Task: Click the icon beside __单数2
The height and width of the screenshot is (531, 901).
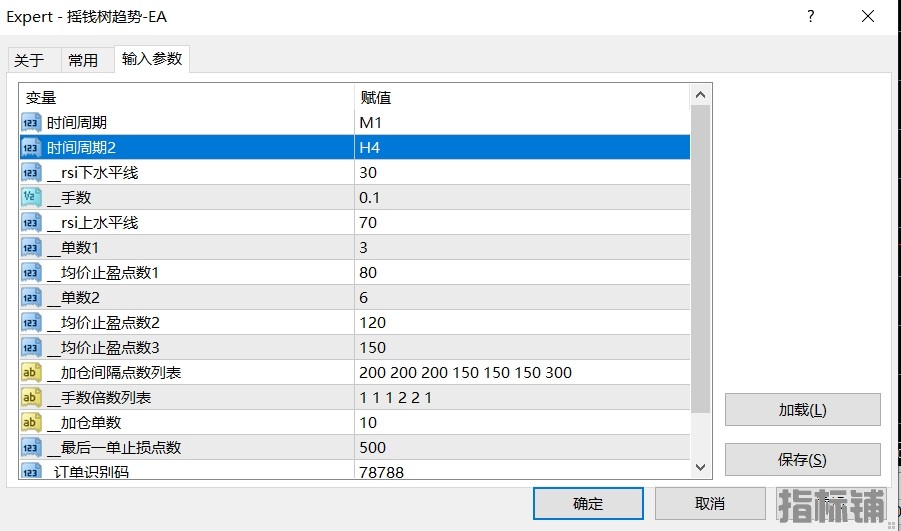Action: click(31, 298)
